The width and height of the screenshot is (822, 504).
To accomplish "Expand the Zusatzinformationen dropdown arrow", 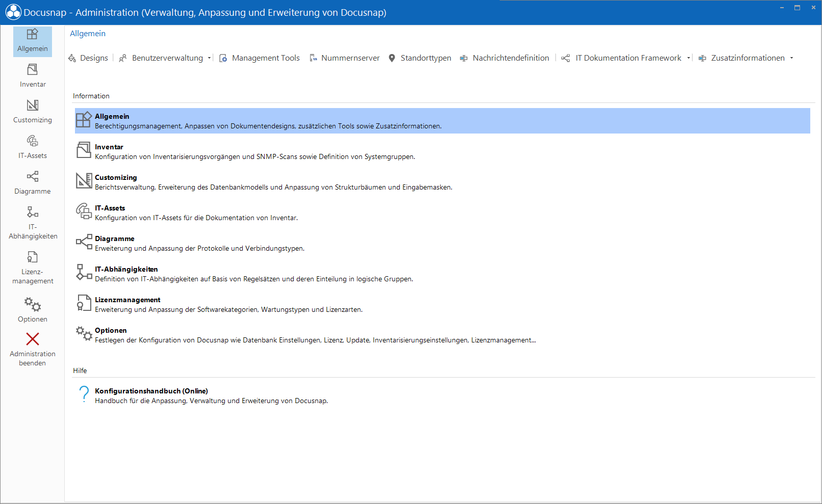I will (x=791, y=58).
